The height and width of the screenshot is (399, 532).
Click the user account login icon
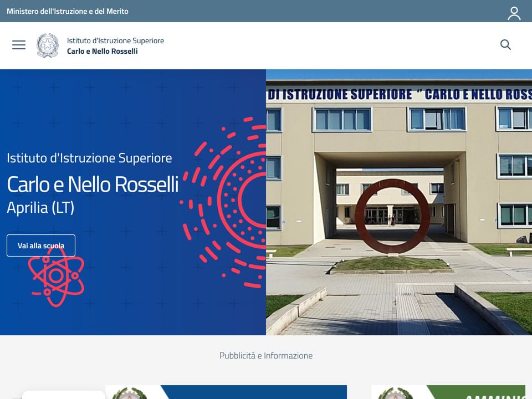(x=514, y=13)
